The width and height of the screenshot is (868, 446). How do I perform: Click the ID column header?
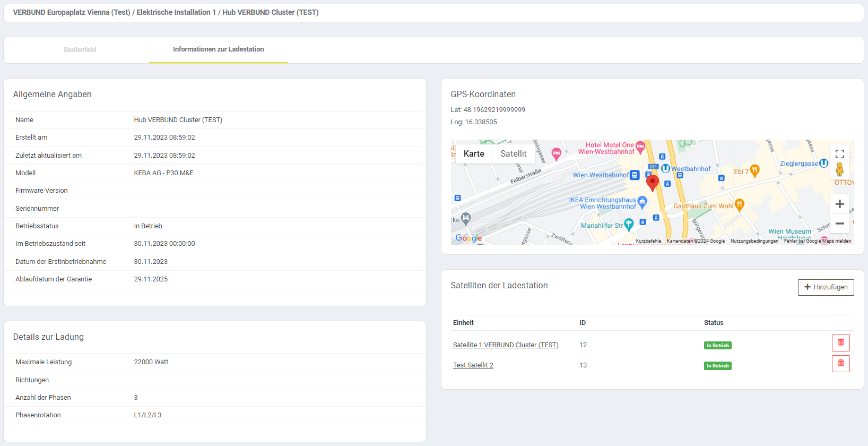(583, 323)
